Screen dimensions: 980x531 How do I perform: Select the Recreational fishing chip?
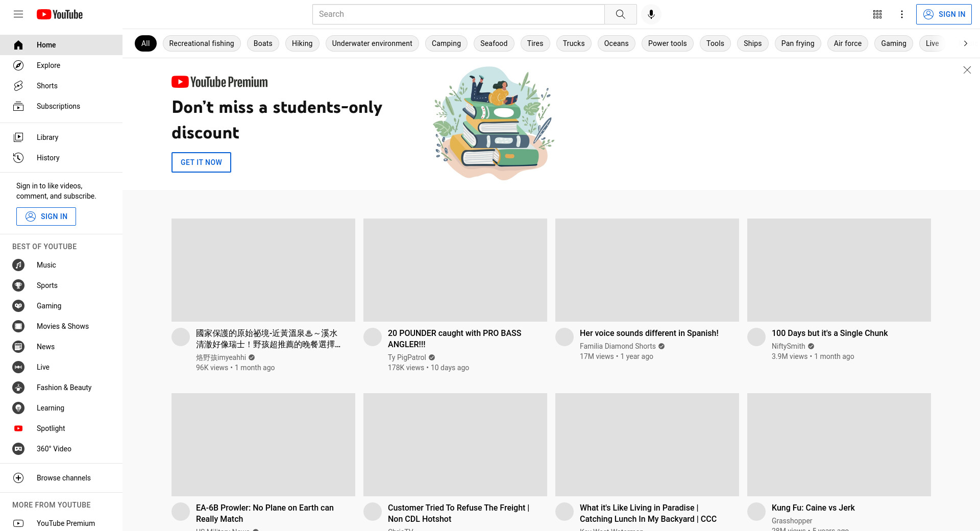pos(202,43)
